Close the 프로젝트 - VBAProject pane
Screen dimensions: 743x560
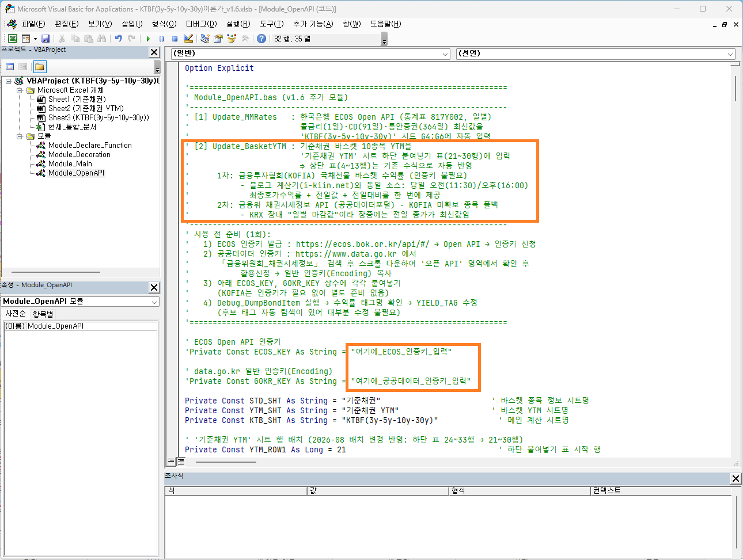[154, 52]
